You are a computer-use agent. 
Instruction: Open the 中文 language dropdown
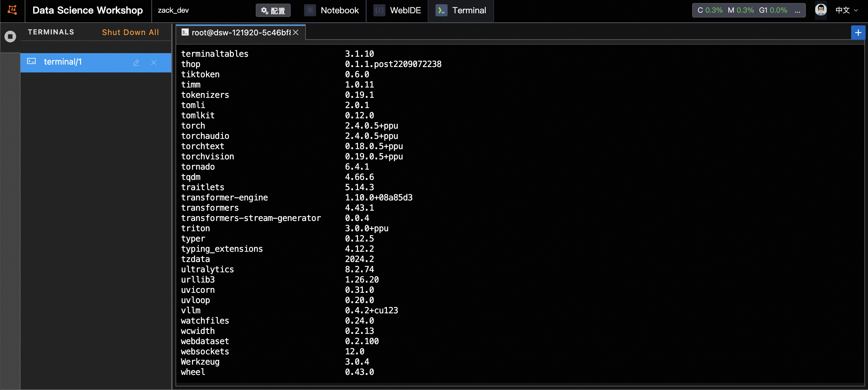846,11
